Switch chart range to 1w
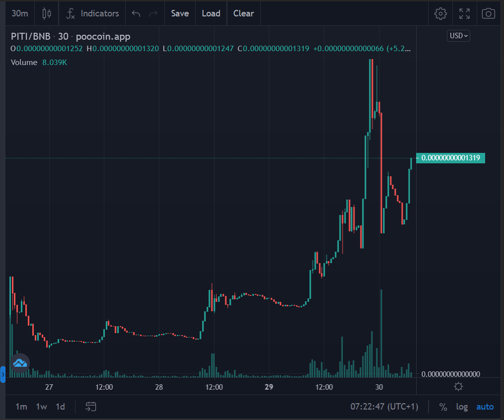Image resolution: width=504 pixels, height=420 pixels. 40,407
